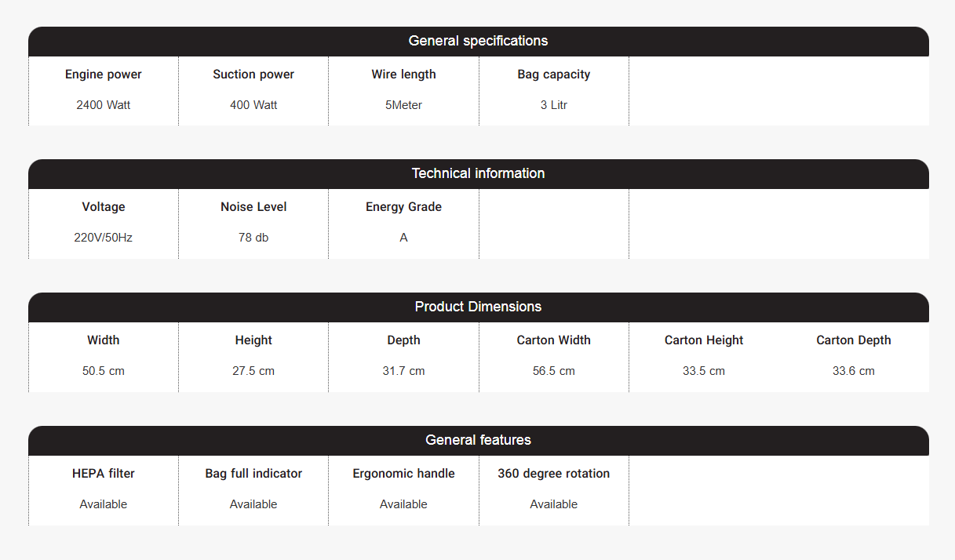Click the Bag full indicator heading
The image size is (955, 560).
tap(253, 474)
